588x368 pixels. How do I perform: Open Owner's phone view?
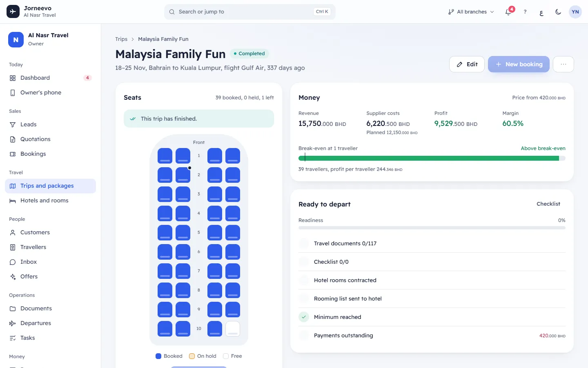tap(50, 92)
